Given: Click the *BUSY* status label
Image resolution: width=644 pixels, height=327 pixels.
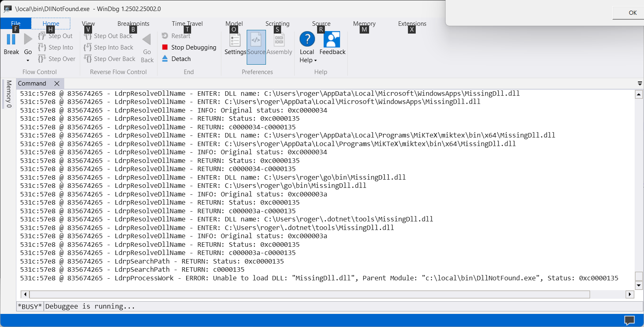Looking at the screenshot, I should (x=30, y=307).
